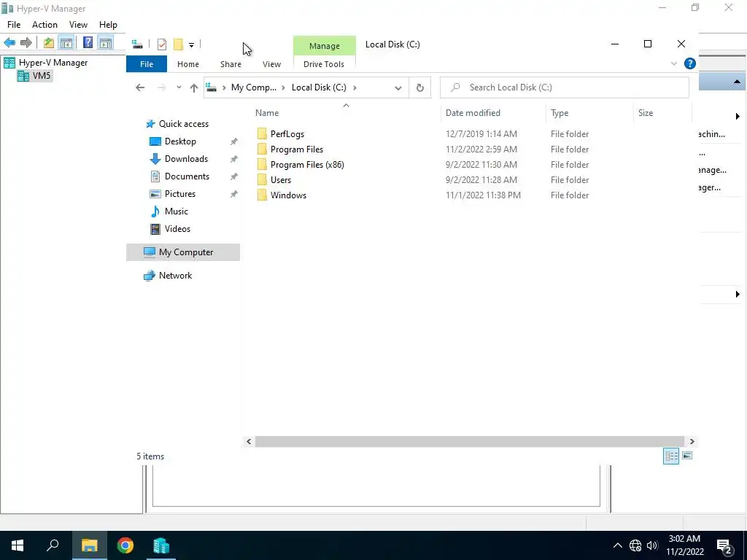Click the blue Help book icon in Hyper-V toolbar
Screen dimensions: 747x560
click(88, 43)
